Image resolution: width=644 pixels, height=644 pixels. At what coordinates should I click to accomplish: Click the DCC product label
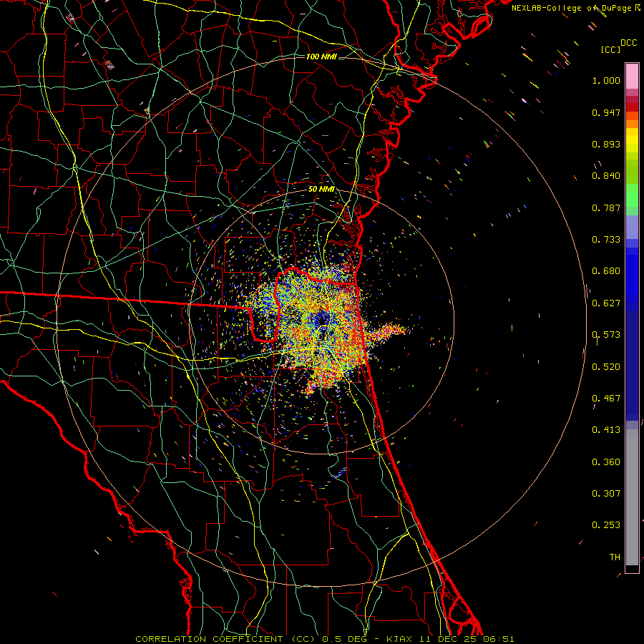coord(629,43)
